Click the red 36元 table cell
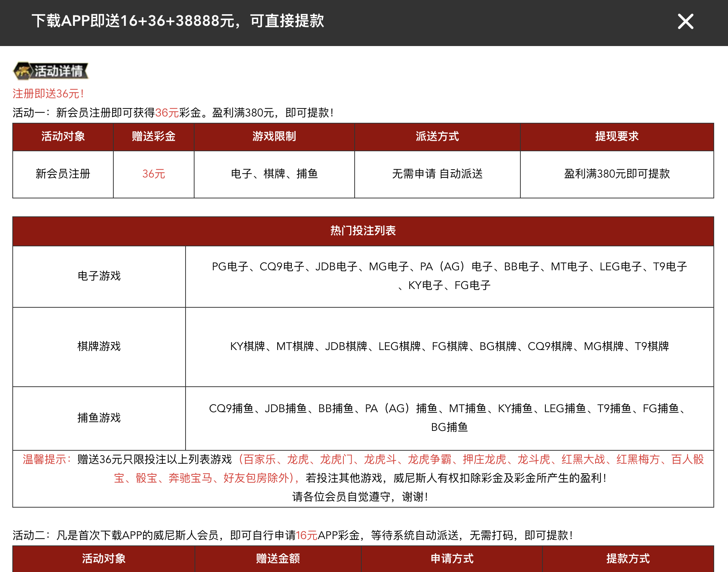Viewport: 728px width, 572px height. pyautogui.click(x=153, y=174)
